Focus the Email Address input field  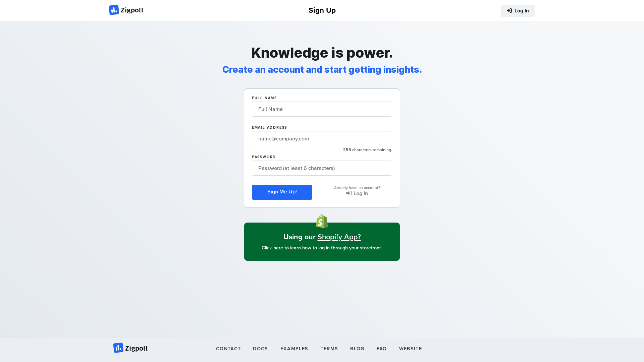point(322,139)
